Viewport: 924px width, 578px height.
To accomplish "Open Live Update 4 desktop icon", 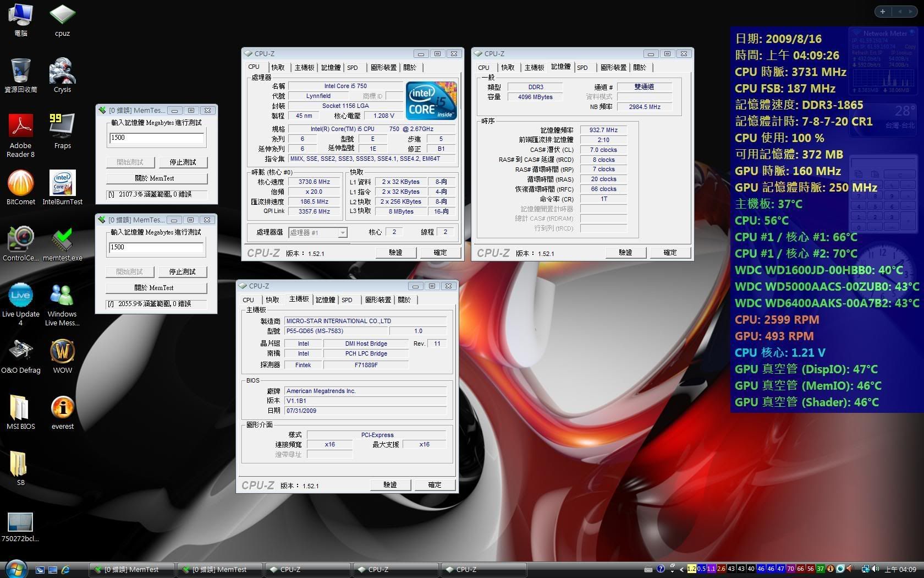I will coord(20,304).
